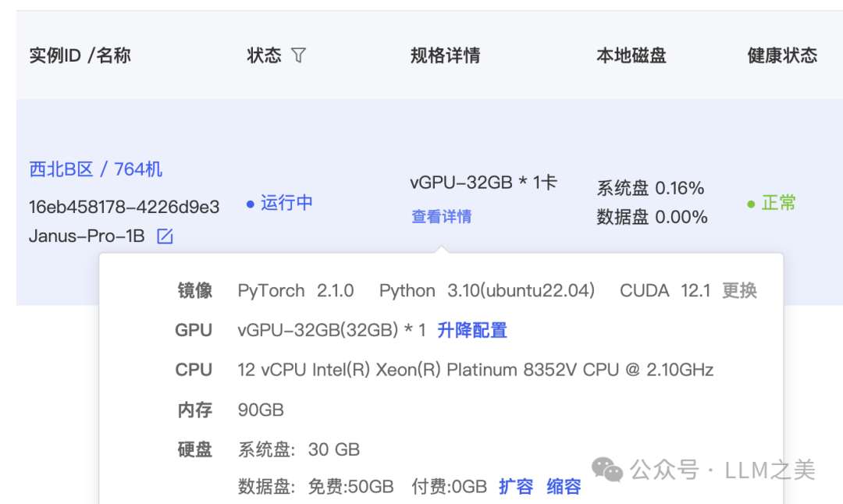Click the vGPU-32GB * 1卡 spec text

pos(483,183)
